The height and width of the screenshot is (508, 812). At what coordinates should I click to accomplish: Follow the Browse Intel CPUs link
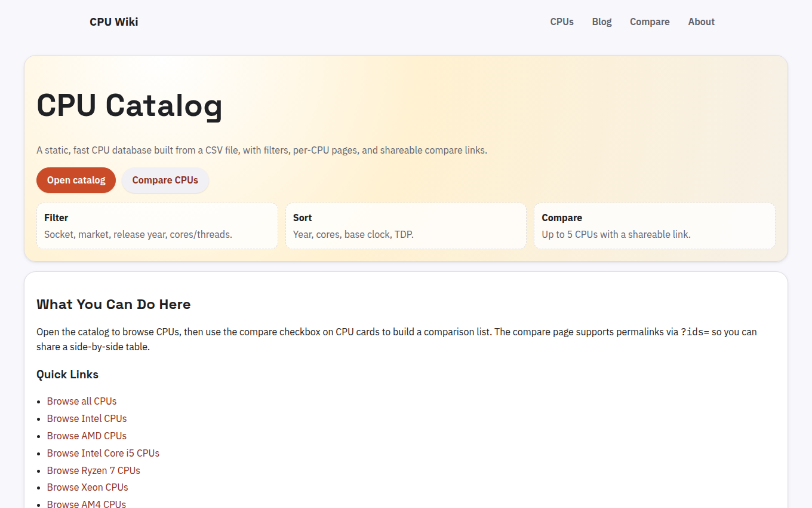(x=87, y=418)
